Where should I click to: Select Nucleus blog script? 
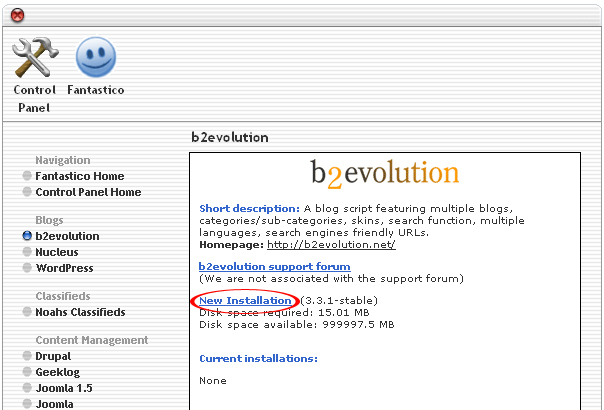point(57,252)
